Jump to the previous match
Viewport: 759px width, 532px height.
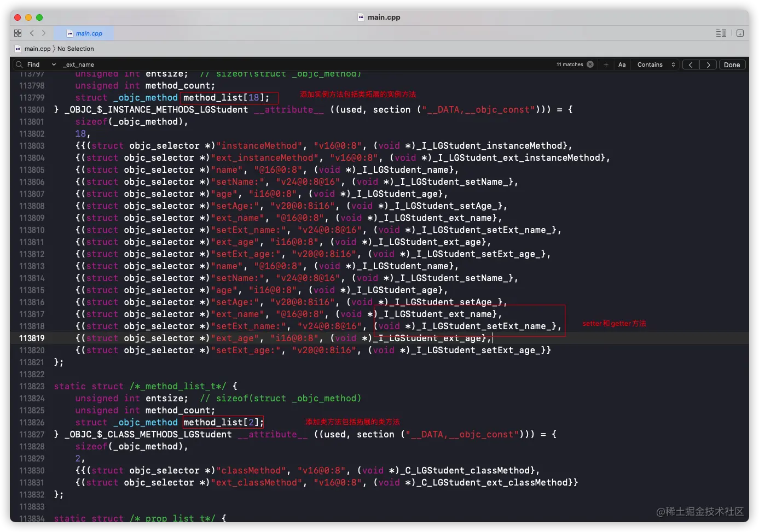[x=691, y=65]
